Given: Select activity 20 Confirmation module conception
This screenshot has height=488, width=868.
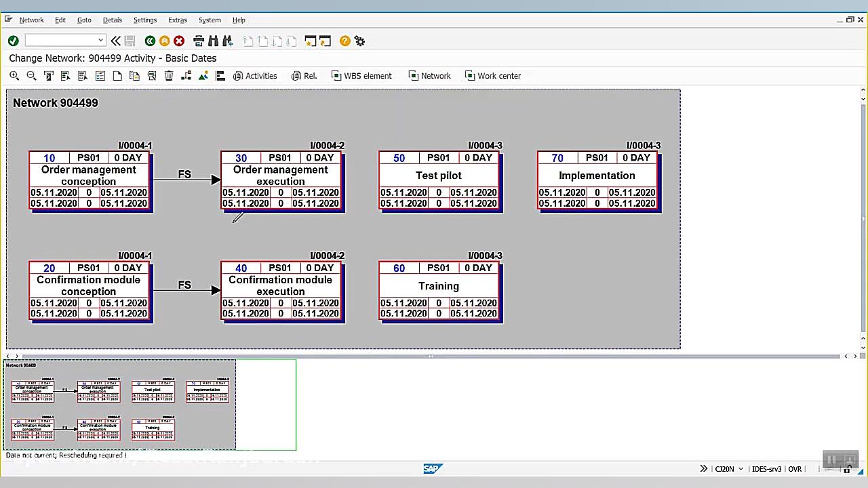Looking at the screenshot, I should [89, 291].
